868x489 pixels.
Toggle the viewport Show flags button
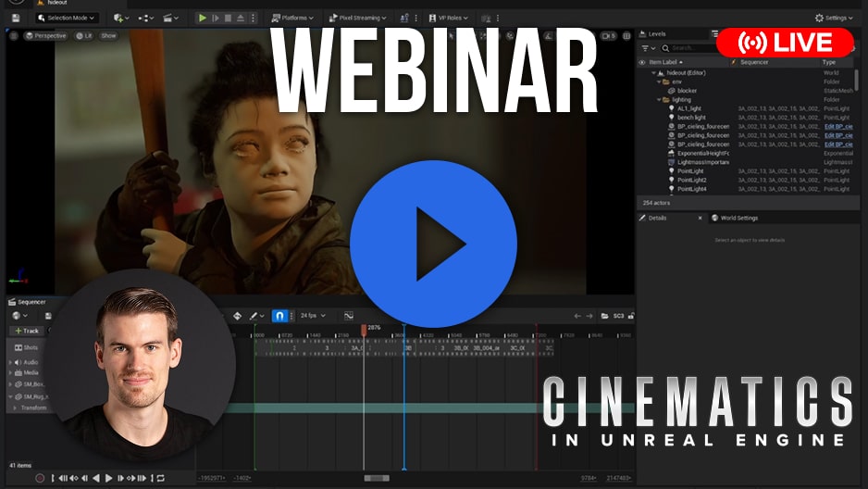[x=108, y=36]
